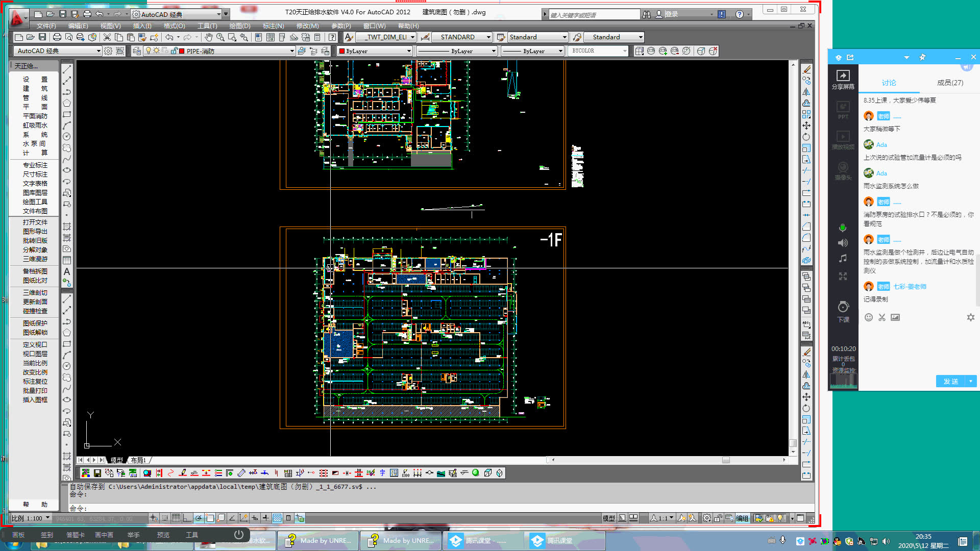Screen dimensions: 980x551
Task: Toggle the lightbulb in layer dropdown
Action: [x=149, y=51]
